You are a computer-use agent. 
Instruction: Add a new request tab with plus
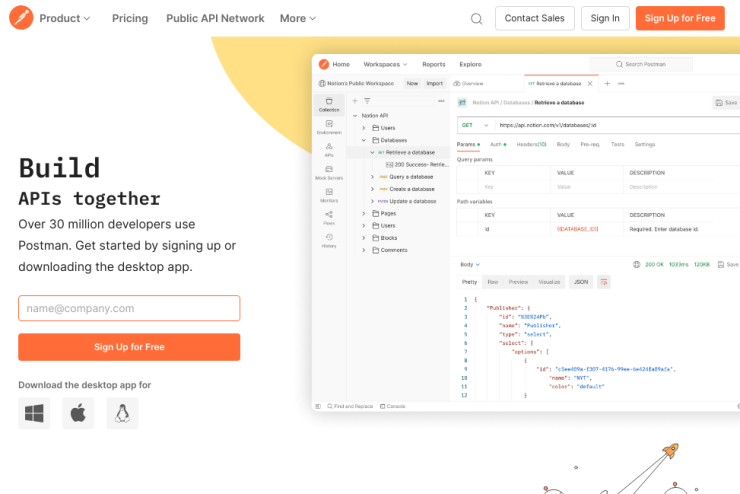coord(607,84)
